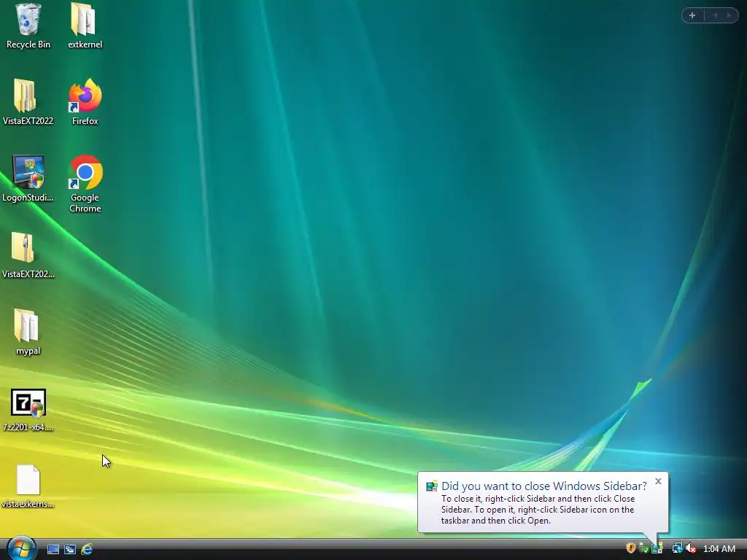Click Switch Between Windows quick launch icon
Image resolution: width=747 pixels, height=560 pixels.
pyautogui.click(x=70, y=550)
